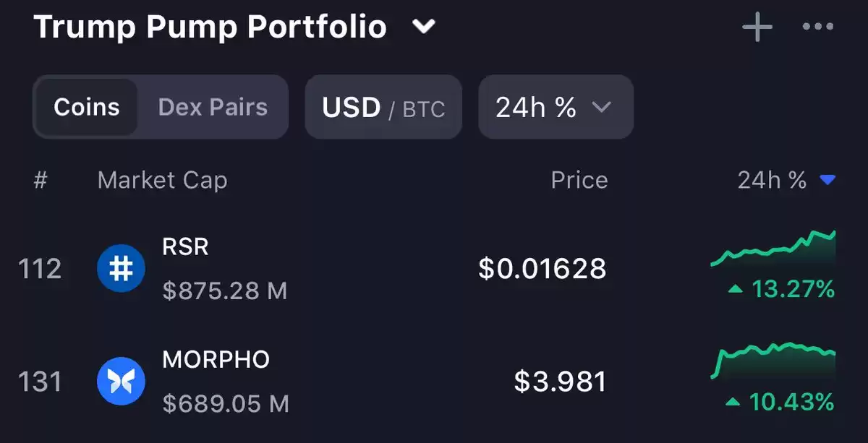Select the Trump Pump Portfolio title

[x=210, y=27]
